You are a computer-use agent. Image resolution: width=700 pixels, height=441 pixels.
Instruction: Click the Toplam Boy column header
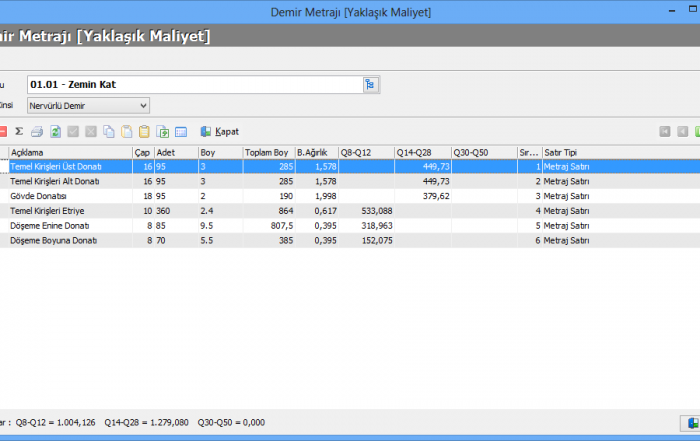click(x=267, y=152)
